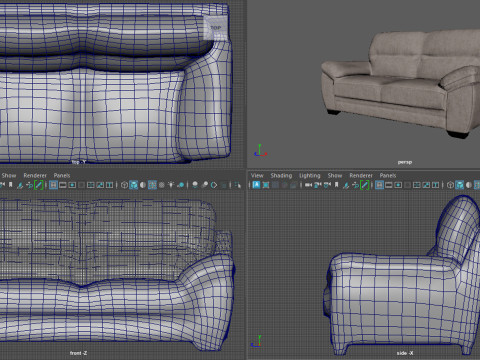This screenshot has height=360, width=480.
Task: Toggle resolution gate in side view toolbar
Action: click(x=398, y=185)
